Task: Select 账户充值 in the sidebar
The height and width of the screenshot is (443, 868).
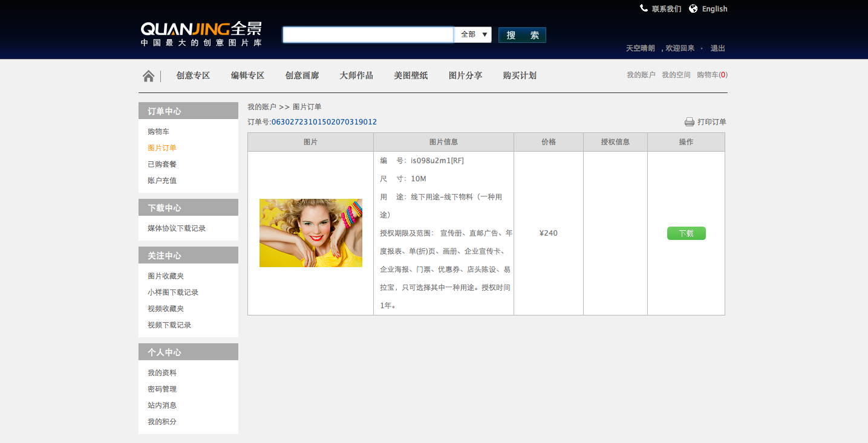Action: pyautogui.click(x=162, y=181)
